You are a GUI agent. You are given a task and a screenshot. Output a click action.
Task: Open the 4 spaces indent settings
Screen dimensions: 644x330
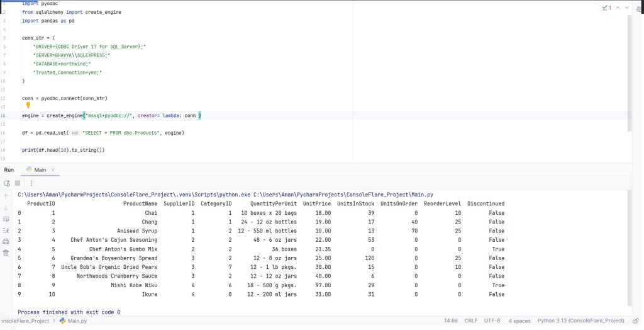point(519,321)
